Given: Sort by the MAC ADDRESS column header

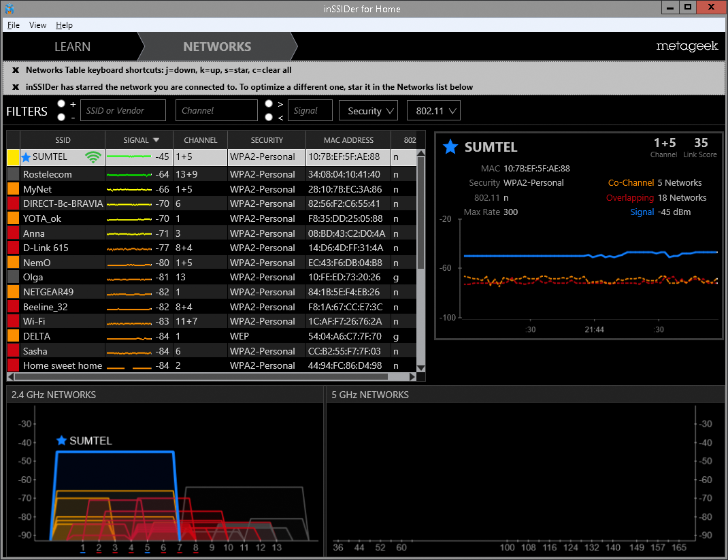Looking at the screenshot, I should [x=348, y=140].
